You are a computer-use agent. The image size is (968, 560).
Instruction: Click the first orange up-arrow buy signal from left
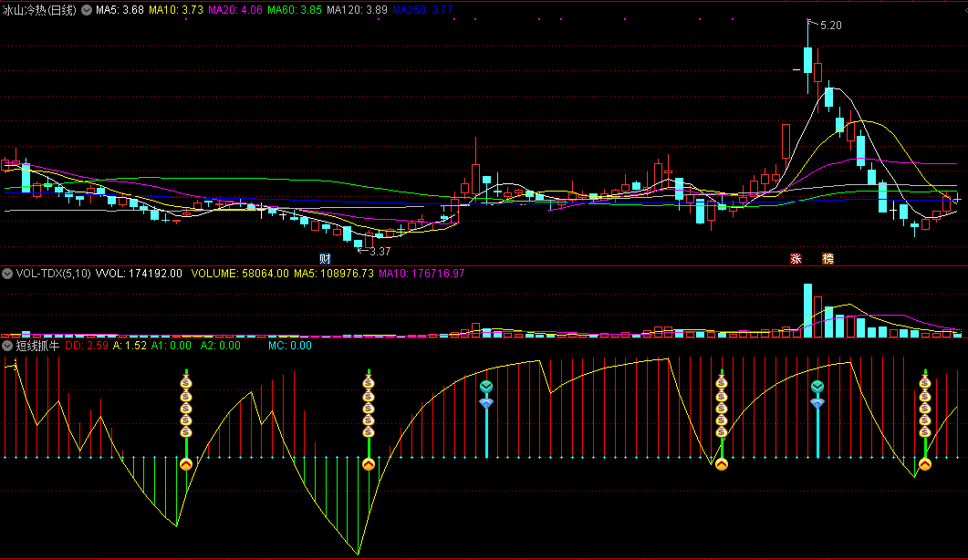tap(186, 463)
